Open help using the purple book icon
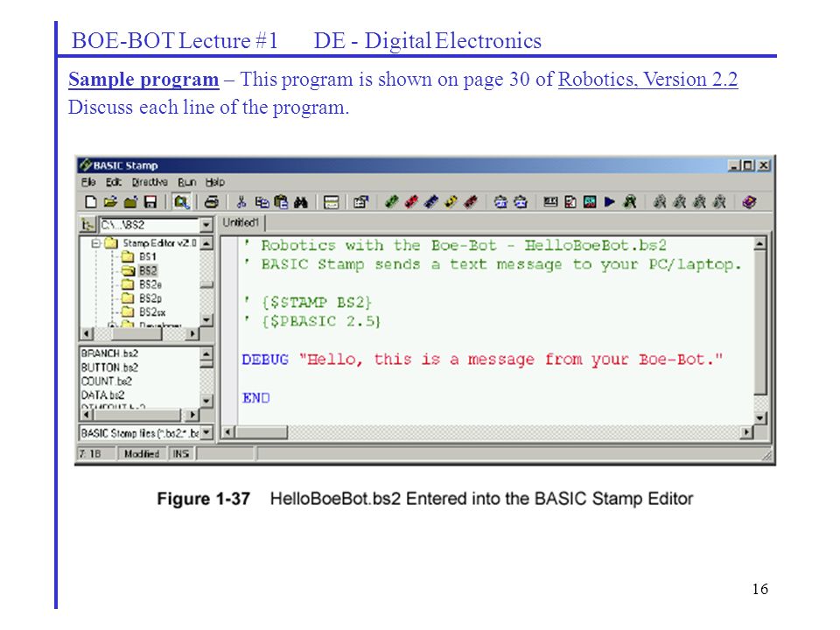840x630 pixels. click(750, 202)
